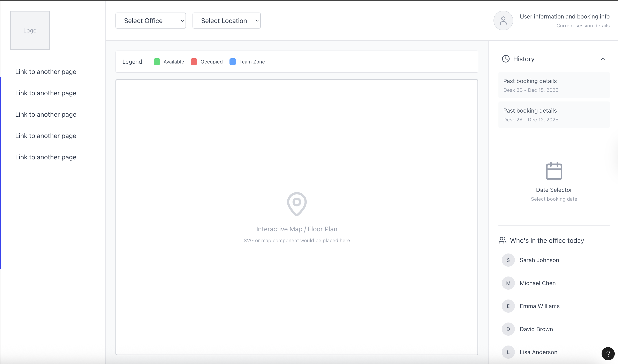Click the History clock icon

pyautogui.click(x=505, y=59)
